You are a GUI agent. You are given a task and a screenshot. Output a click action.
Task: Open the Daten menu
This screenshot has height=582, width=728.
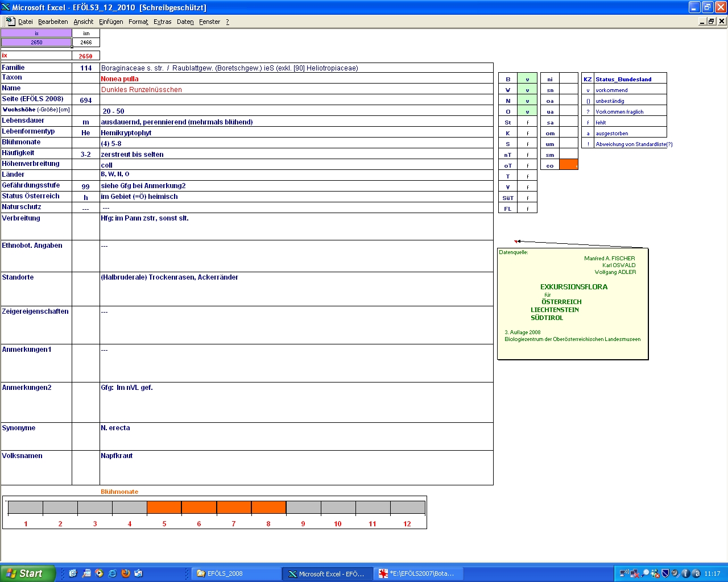(185, 22)
